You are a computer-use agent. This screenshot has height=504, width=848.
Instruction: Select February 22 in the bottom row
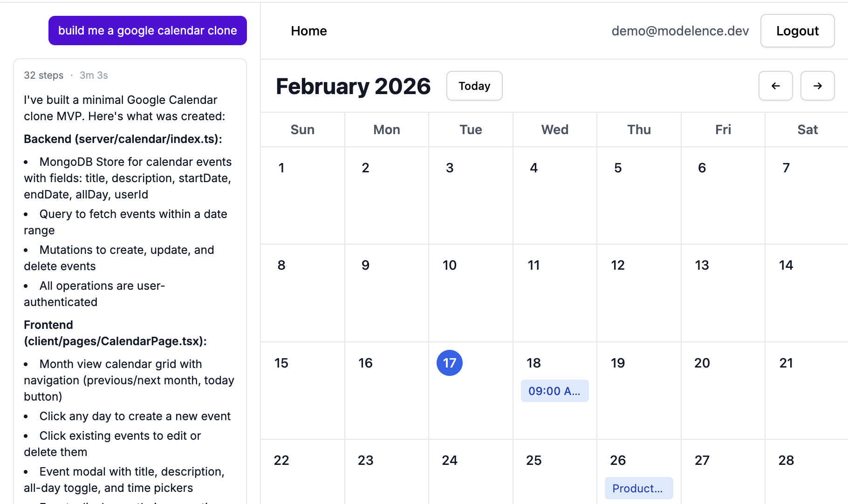tap(302, 470)
